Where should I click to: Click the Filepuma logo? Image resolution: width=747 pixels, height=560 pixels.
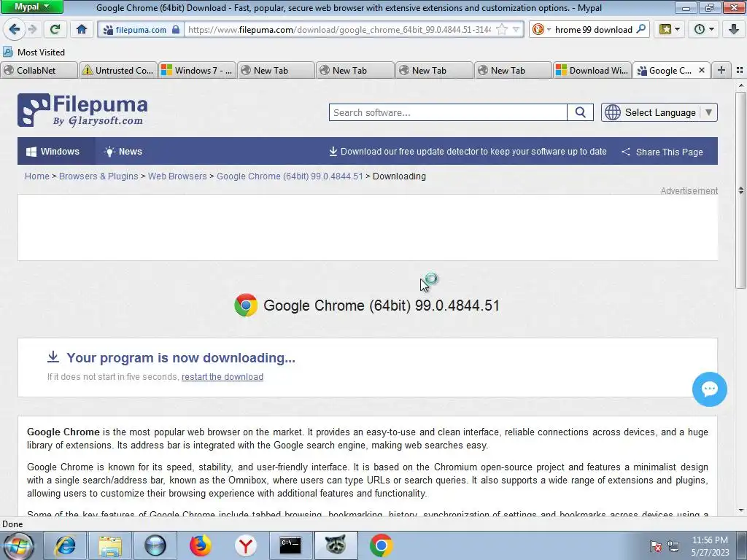(x=82, y=110)
